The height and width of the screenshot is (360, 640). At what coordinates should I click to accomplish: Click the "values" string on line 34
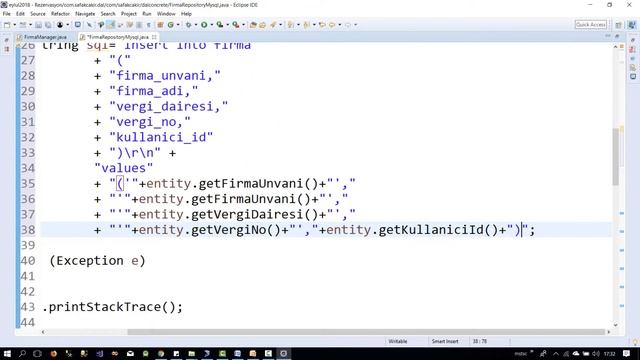[x=124, y=168]
